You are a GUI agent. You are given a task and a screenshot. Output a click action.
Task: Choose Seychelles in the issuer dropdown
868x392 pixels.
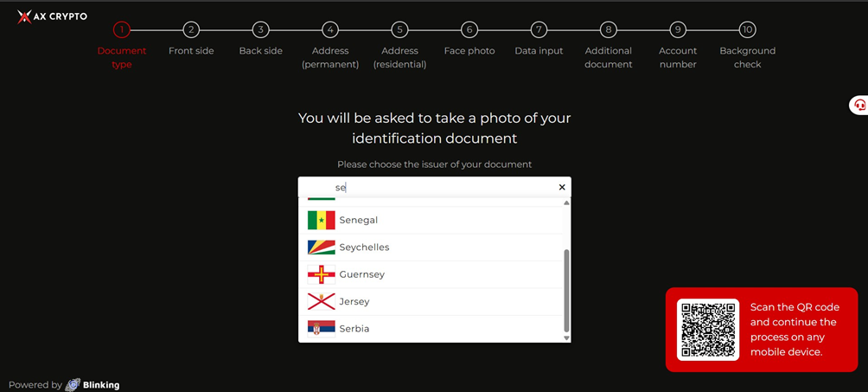pyautogui.click(x=431, y=247)
